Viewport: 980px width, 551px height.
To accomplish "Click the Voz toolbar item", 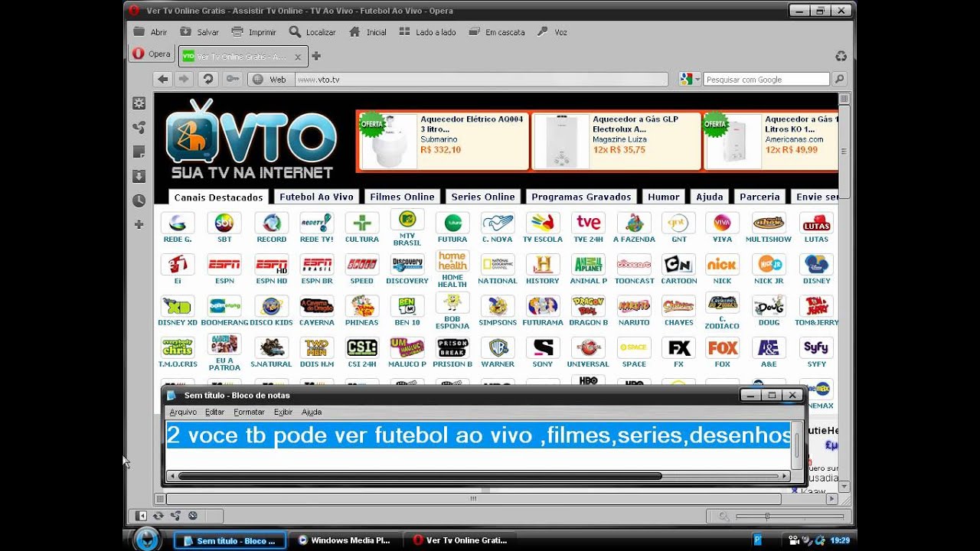I will pyautogui.click(x=552, y=32).
